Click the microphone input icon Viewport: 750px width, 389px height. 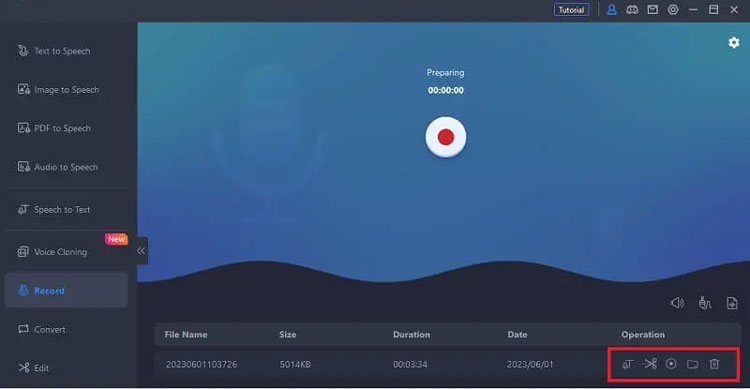click(705, 303)
